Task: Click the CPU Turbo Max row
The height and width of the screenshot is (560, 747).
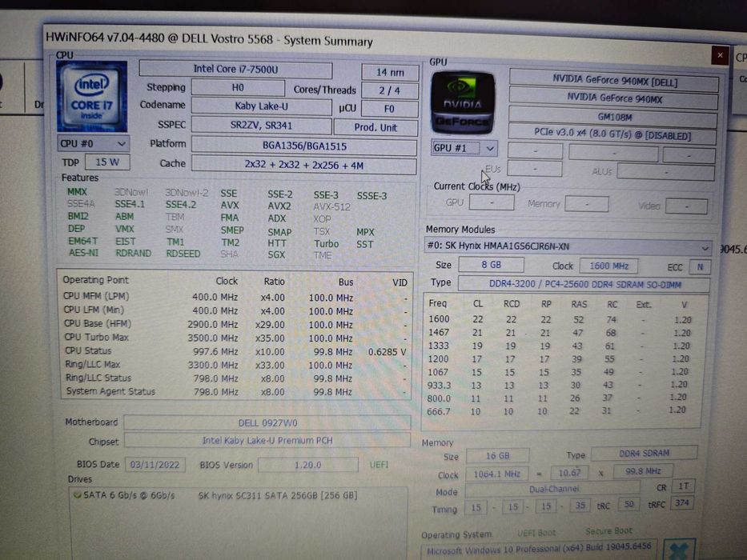Action: 235,338
